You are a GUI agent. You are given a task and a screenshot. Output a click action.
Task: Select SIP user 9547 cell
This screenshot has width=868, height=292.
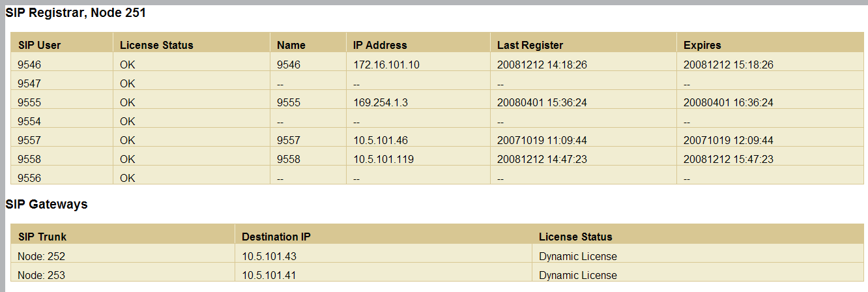tap(29, 83)
